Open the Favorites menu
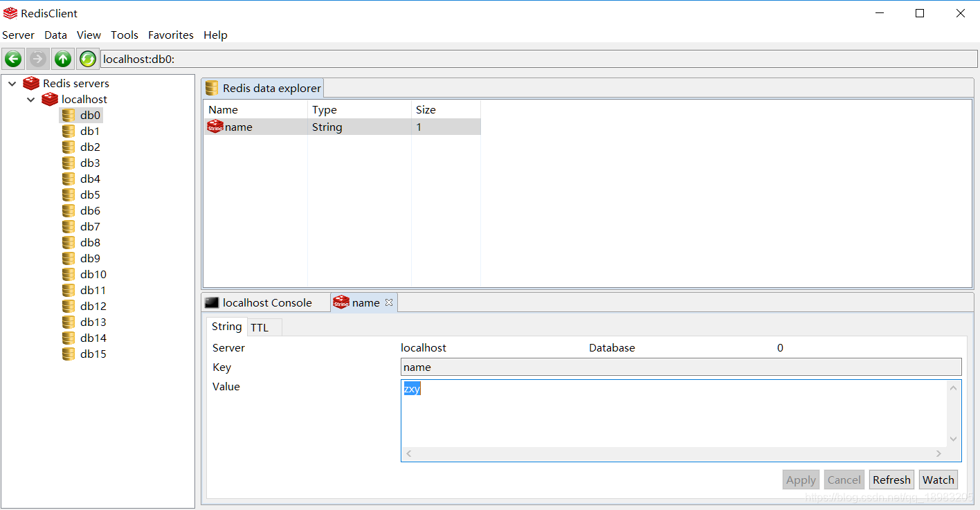 point(171,35)
